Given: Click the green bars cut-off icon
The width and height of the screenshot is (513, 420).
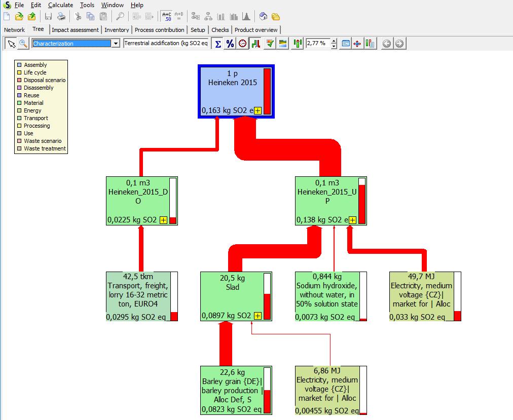Looking at the screenshot, I should 298,44.
